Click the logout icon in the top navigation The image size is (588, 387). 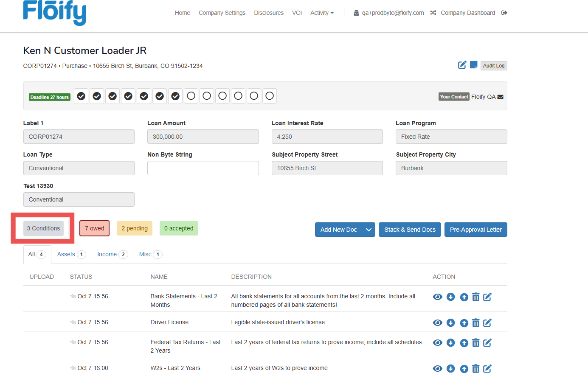tap(504, 13)
